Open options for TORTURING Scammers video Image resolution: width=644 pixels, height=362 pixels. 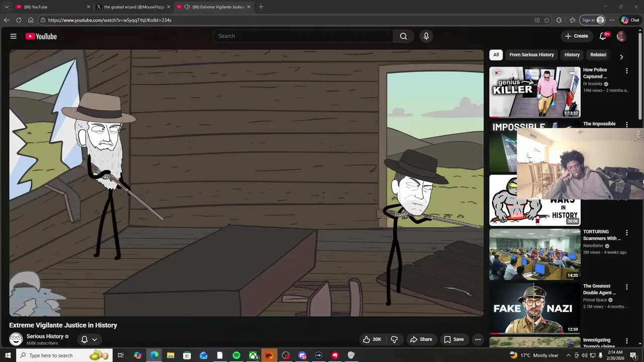pyautogui.click(x=626, y=233)
